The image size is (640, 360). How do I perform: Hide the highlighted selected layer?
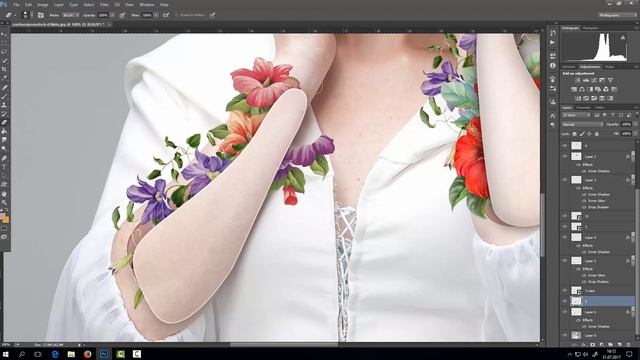point(565,301)
